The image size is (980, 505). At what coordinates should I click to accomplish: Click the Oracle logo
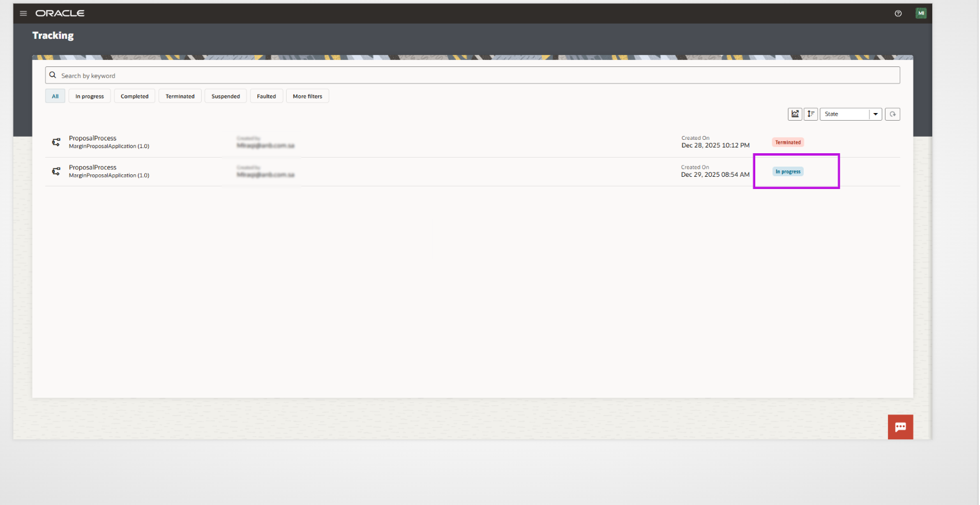60,13
